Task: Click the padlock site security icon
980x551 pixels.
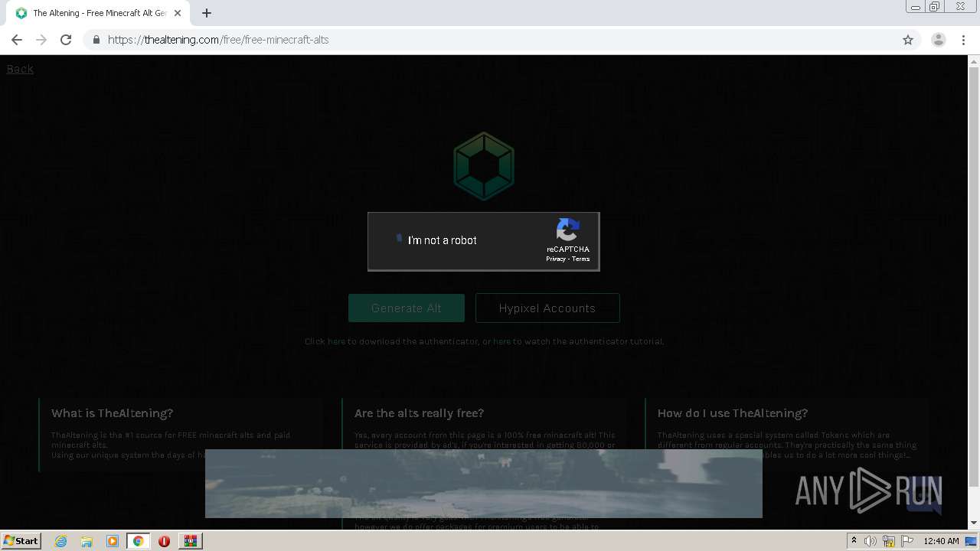Action: 96,40
